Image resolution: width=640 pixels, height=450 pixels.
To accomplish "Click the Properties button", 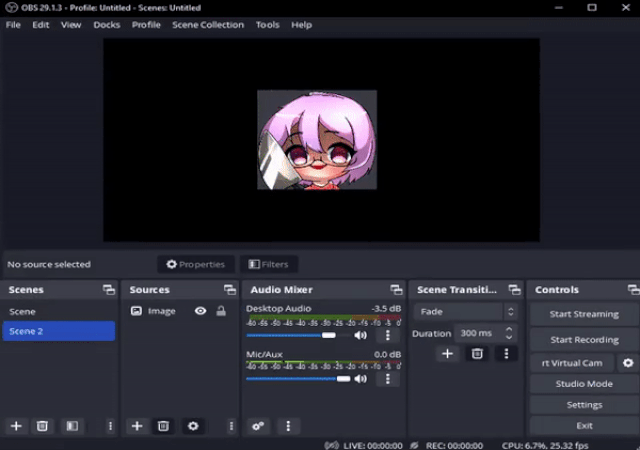I will click(196, 264).
